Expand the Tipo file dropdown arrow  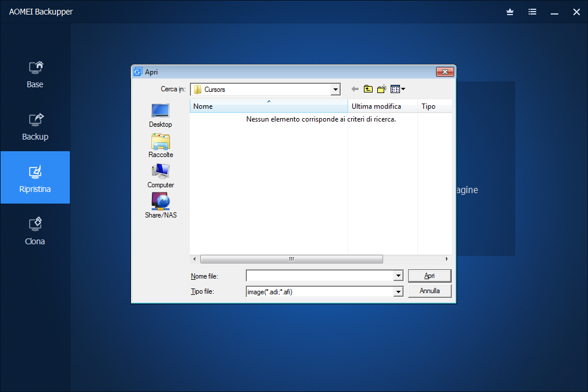(x=398, y=291)
